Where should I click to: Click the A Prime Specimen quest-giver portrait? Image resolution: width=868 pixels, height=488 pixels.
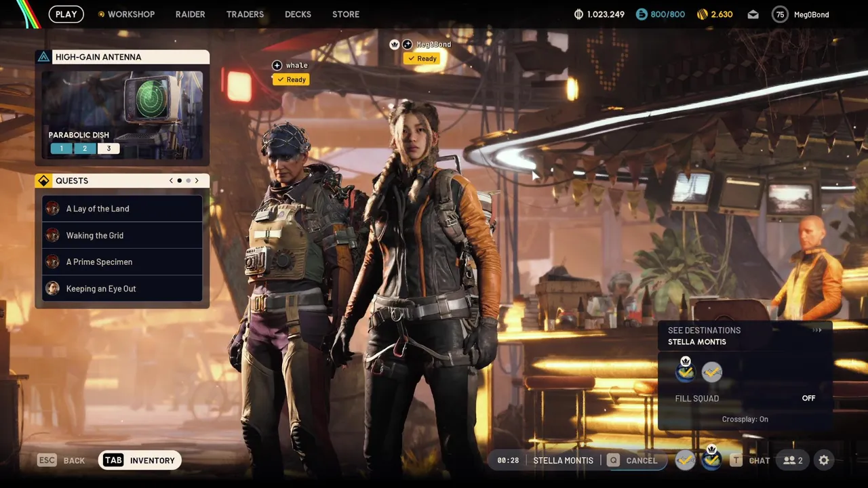[x=52, y=262]
